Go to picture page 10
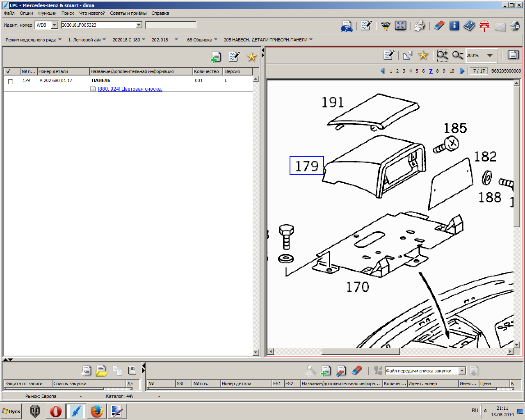525x420 pixels. [x=452, y=71]
